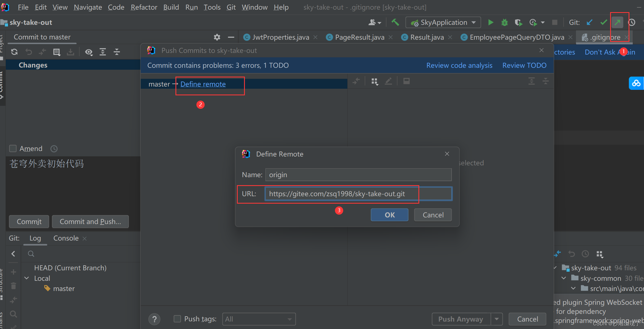This screenshot has height=329, width=644.
Task: Run SkyApplication with the green play icon
Action: click(491, 22)
